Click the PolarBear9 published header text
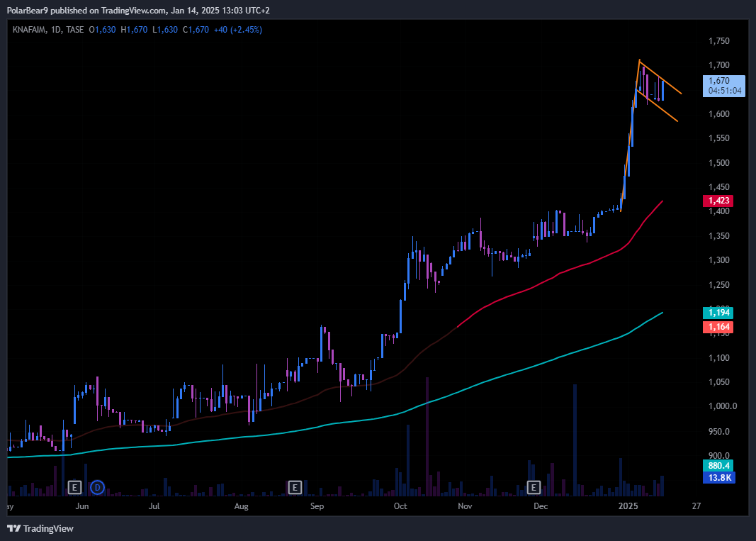Screen dimensions: 756x541 click(x=138, y=10)
